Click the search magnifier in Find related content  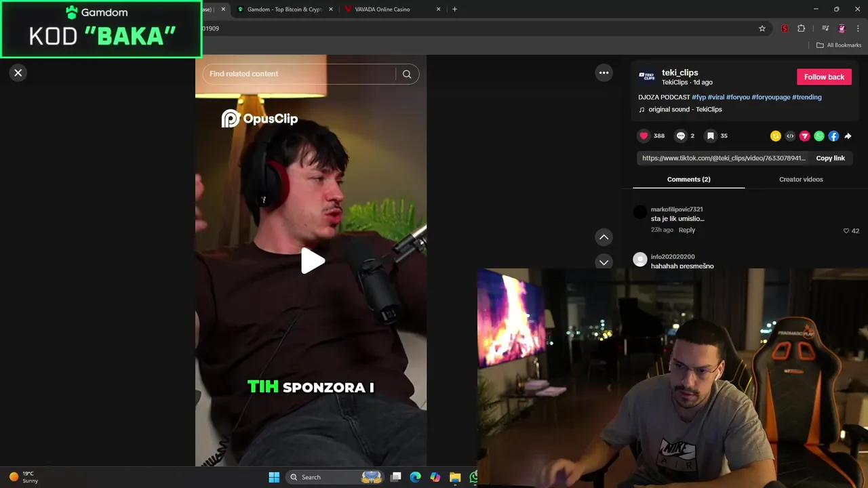click(407, 75)
